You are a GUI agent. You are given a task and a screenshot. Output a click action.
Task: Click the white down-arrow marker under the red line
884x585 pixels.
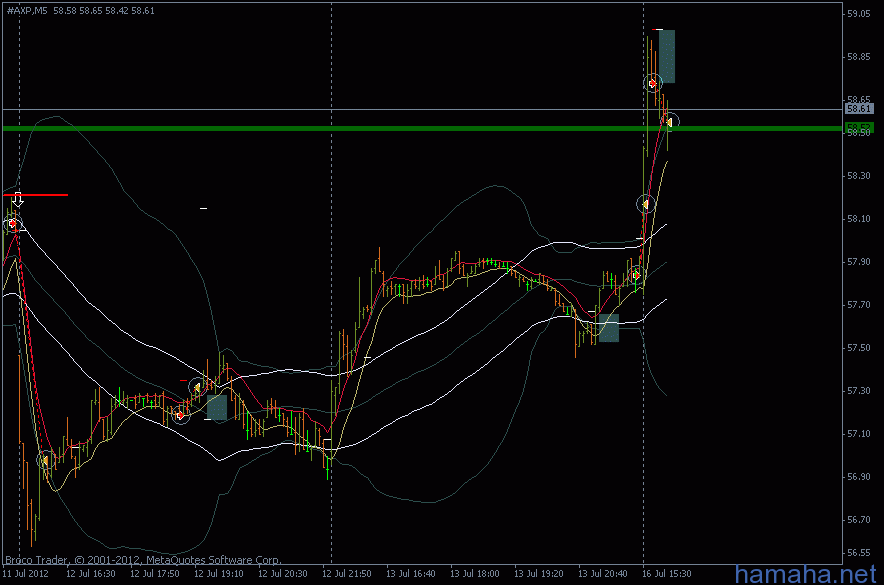[17, 200]
